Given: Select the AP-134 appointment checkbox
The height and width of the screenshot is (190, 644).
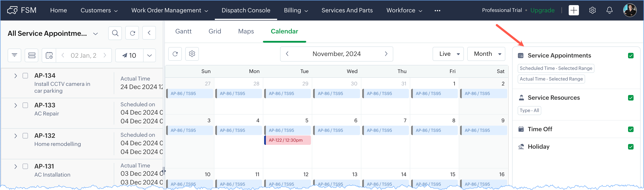Looking at the screenshot, I should point(25,76).
